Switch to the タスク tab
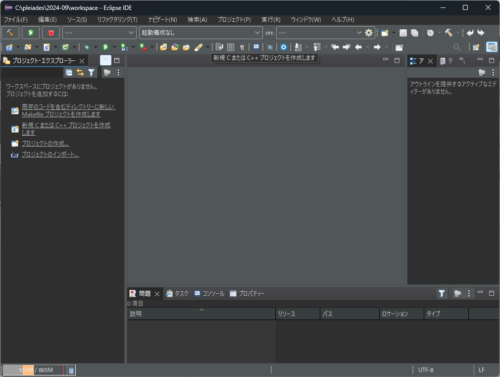 177,294
